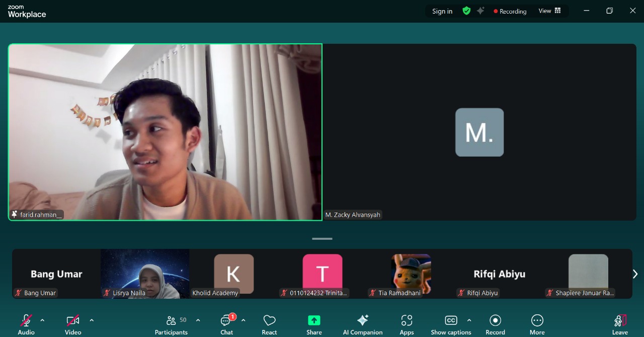Open the React emoji menu
This screenshot has height=337, width=644.
click(269, 324)
